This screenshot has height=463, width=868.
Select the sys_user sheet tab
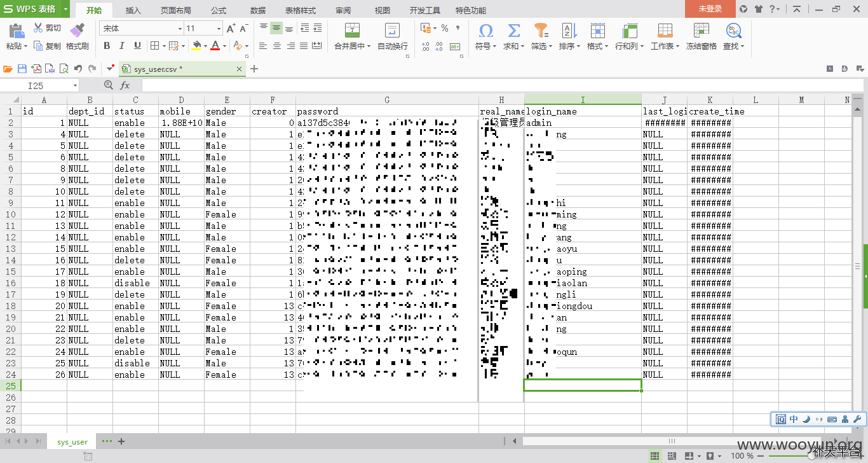click(x=72, y=442)
